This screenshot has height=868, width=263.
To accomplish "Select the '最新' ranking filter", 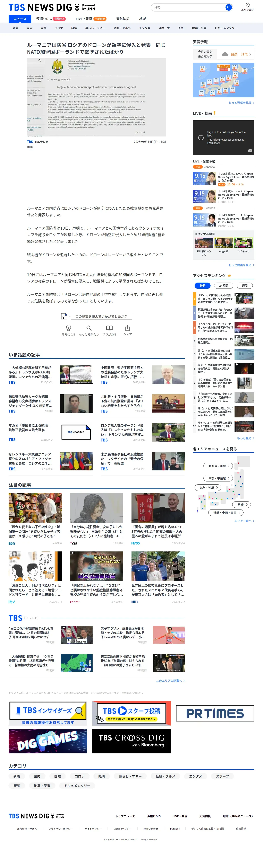I will [203, 285].
